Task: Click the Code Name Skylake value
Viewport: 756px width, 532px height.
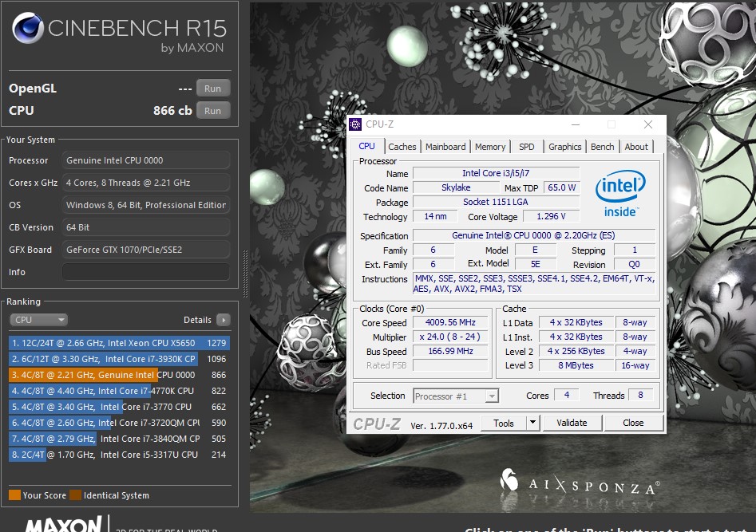Action: click(x=456, y=187)
